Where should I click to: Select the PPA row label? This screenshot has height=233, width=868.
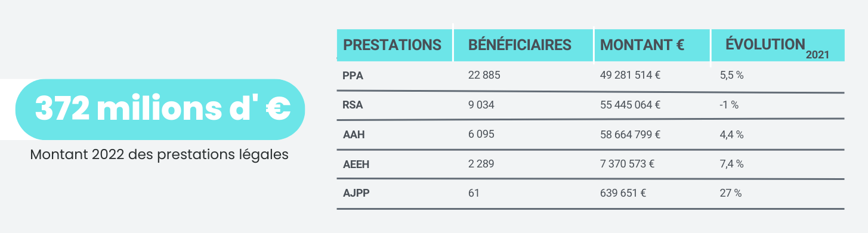[353, 76]
